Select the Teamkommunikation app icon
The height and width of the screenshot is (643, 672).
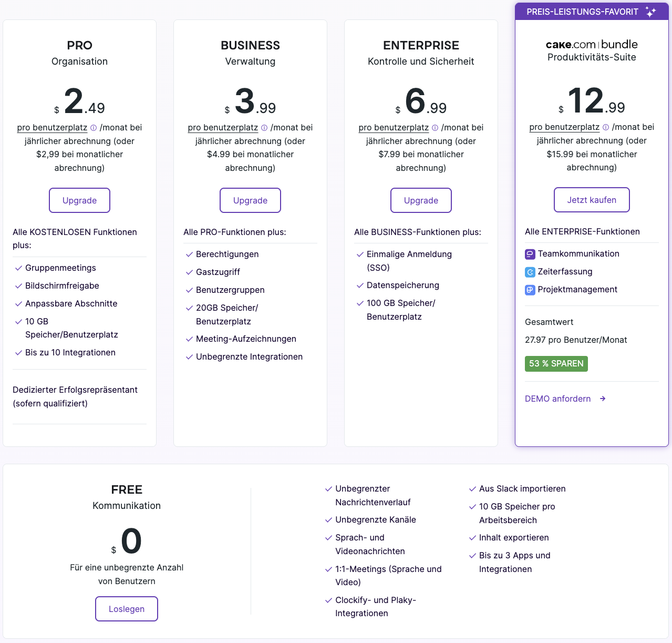[x=530, y=254]
